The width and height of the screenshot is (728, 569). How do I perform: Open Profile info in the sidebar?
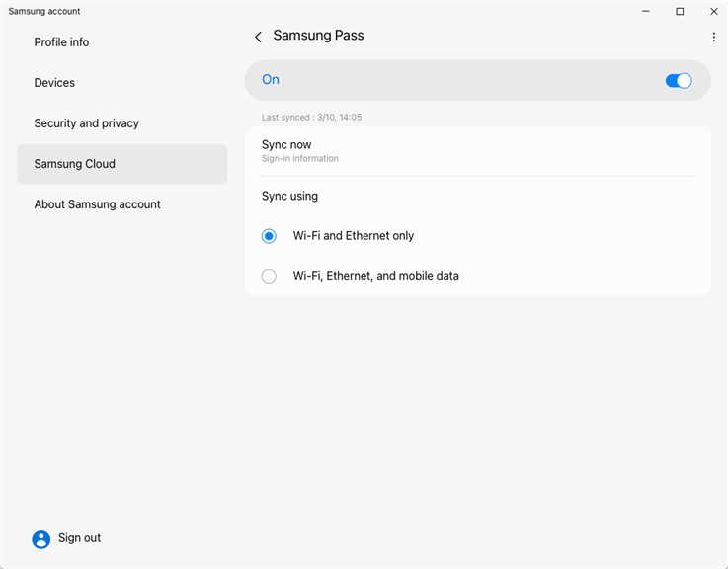coord(61,42)
